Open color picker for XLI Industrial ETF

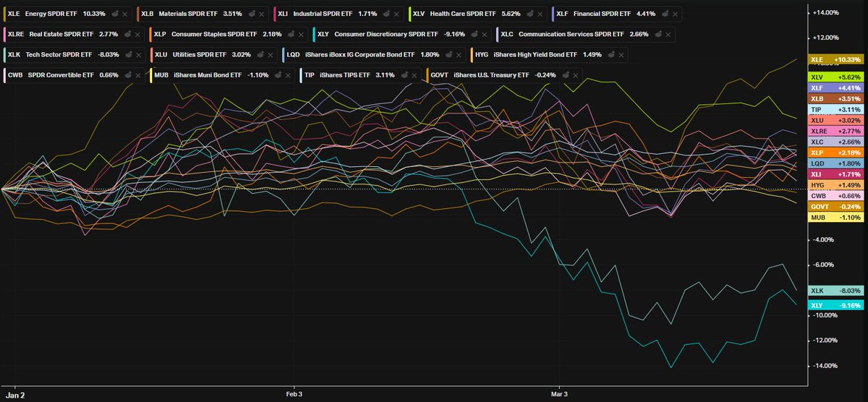386,14
